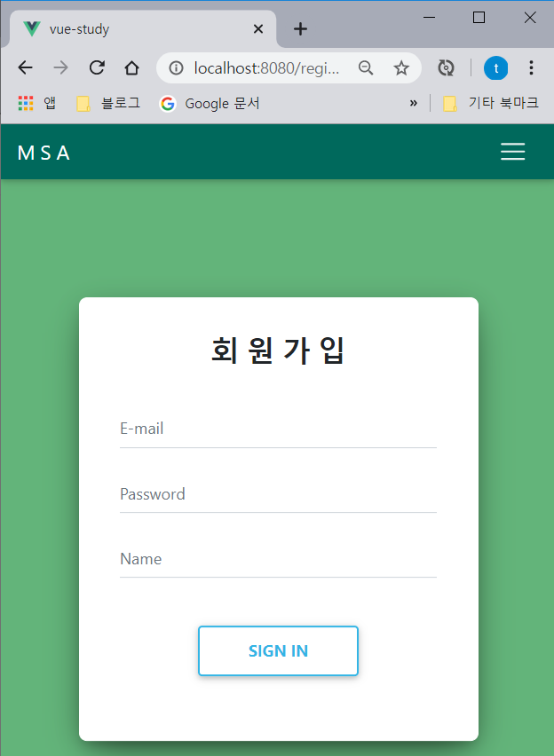Open the user profile avatar
Image resolution: width=554 pixels, height=756 pixels.
pyautogui.click(x=495, y=68)
